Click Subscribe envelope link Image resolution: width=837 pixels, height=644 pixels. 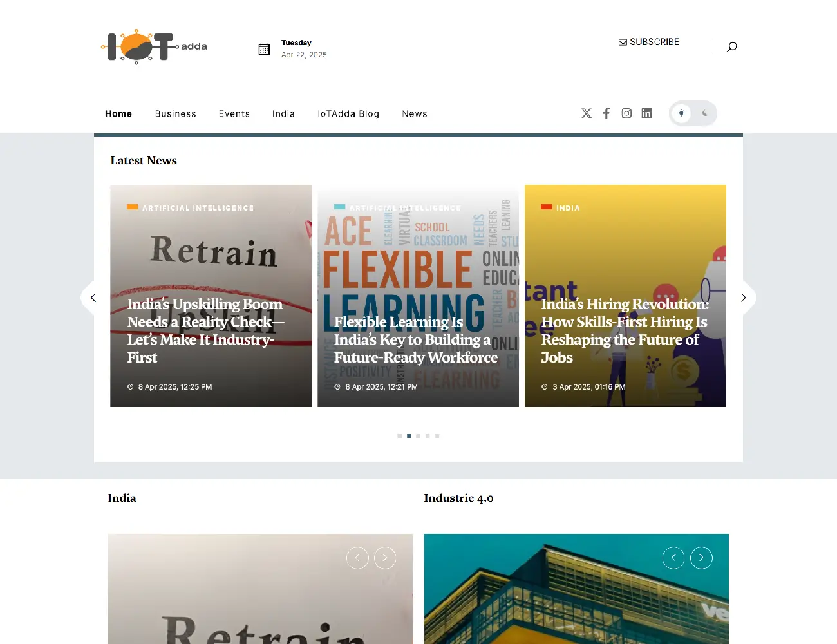pyautogui.click(x=649, y=42)
